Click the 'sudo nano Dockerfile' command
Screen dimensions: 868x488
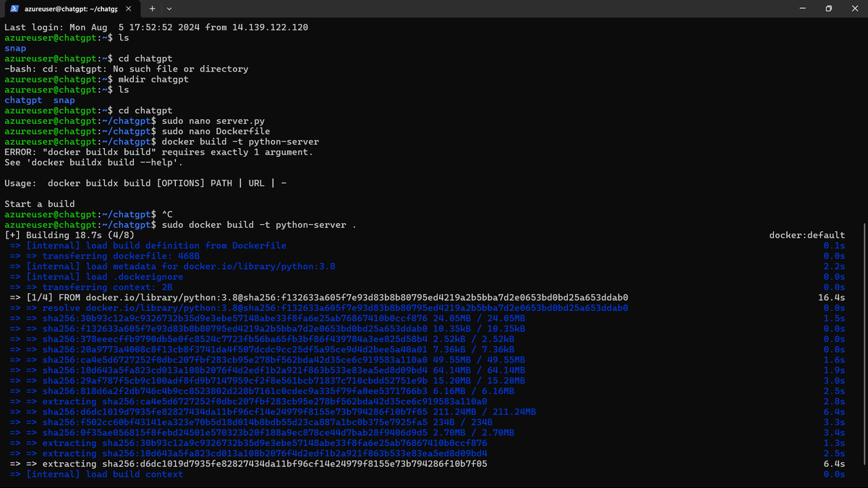point(216,132)
